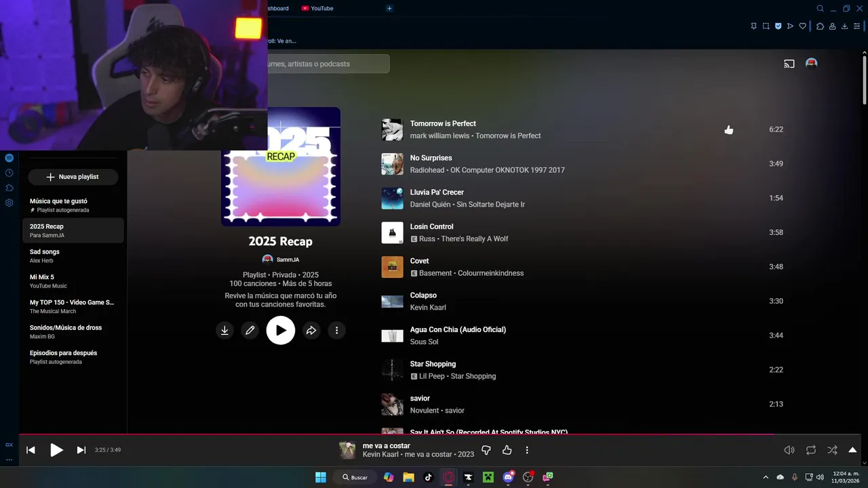This screenshot has width=868, height=488.
Task: Open the Sad songs playlist
Action: tap(73, 256)
